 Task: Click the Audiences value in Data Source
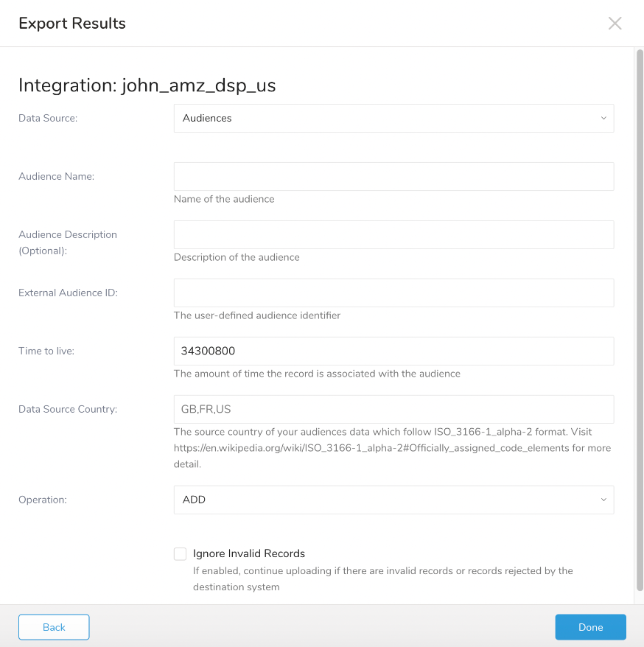point(207,118)
